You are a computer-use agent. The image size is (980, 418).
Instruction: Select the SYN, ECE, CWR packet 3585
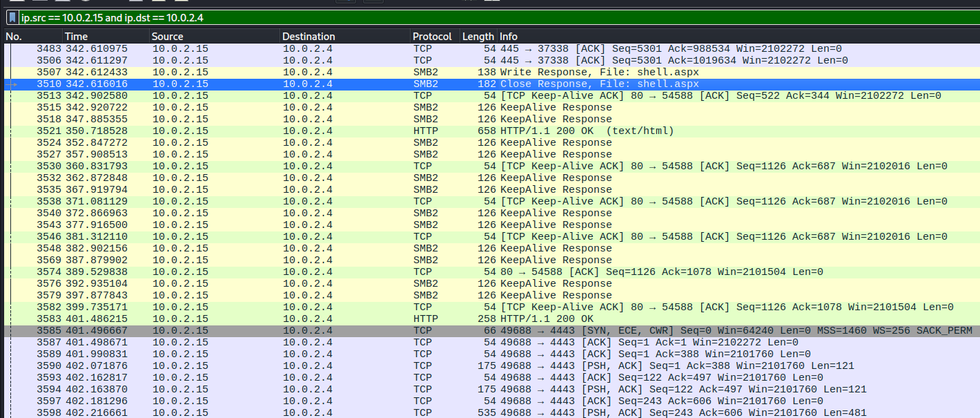[491, 331]
